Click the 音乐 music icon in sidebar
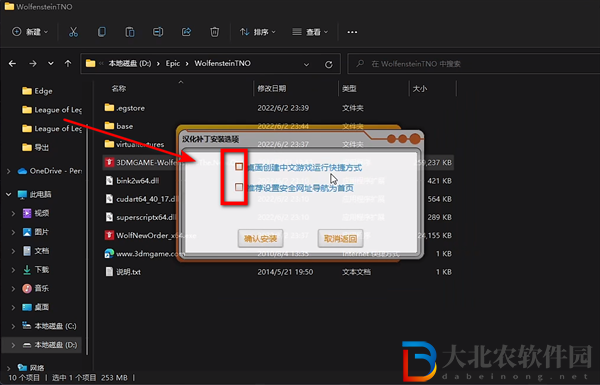Screen dimensions: 600x385 [x=27, y=288]
